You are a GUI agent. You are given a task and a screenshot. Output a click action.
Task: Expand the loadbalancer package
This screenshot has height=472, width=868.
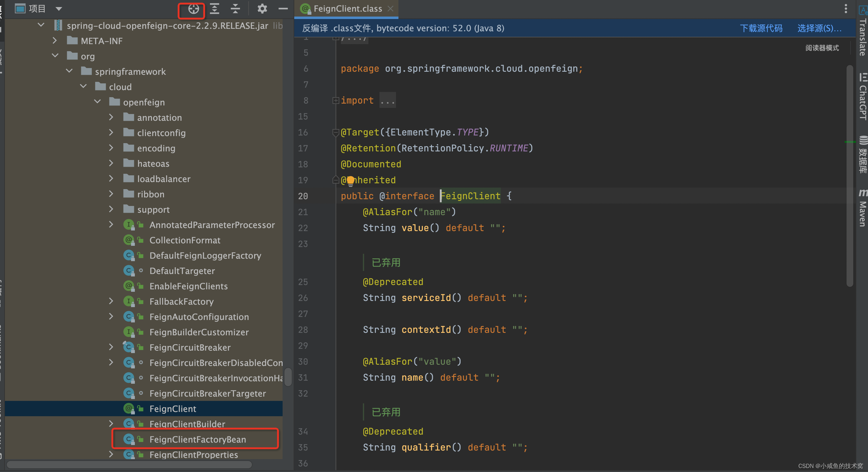pos(111,178)
